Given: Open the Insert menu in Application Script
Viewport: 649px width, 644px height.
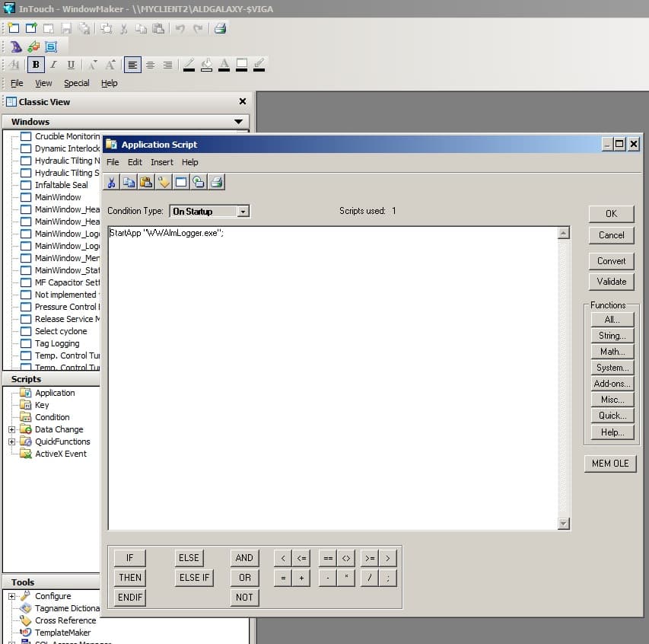Looking at the screenshot, I should [x=161, y=162].
